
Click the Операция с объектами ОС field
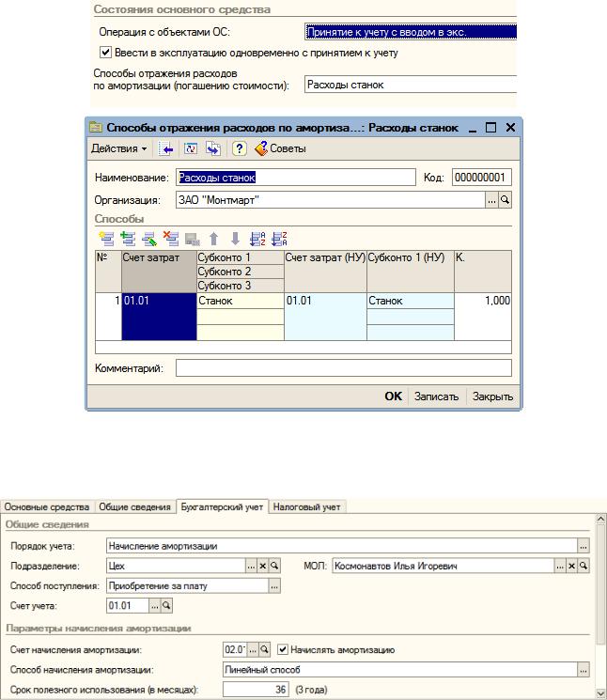(411, 32)
